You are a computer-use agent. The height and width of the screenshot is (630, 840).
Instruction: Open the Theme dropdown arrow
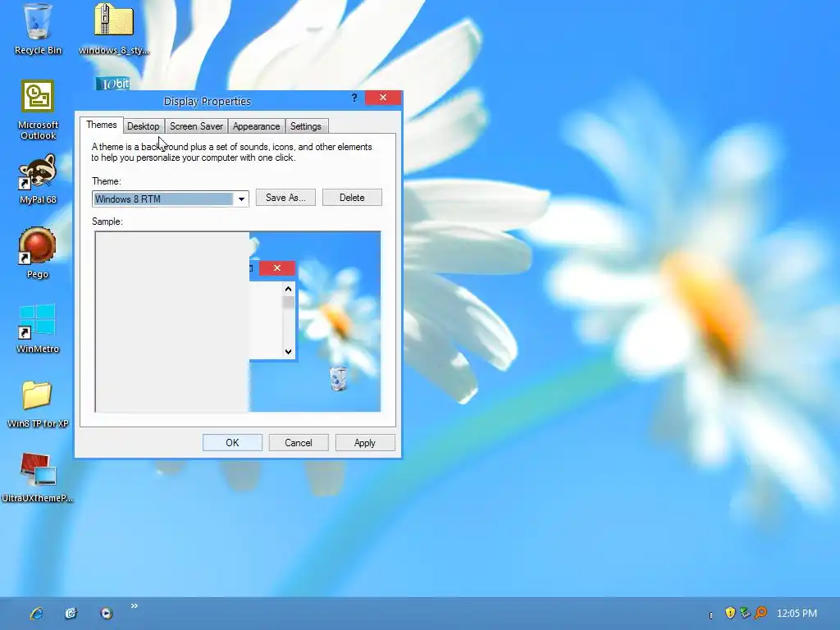242,199
